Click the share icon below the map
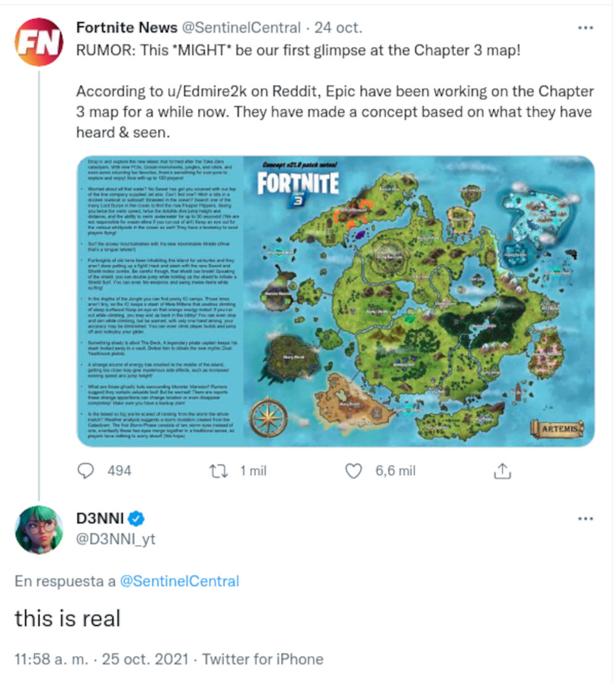Image resolution: width=616 pixels, height=683 pixels. (x=502, y=472)
